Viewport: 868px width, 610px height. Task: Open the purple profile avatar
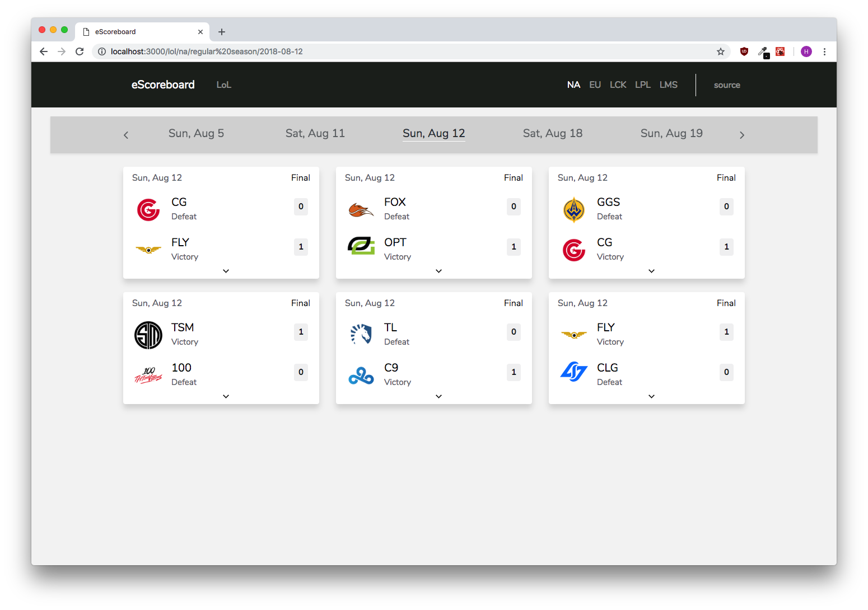point(806,51)
